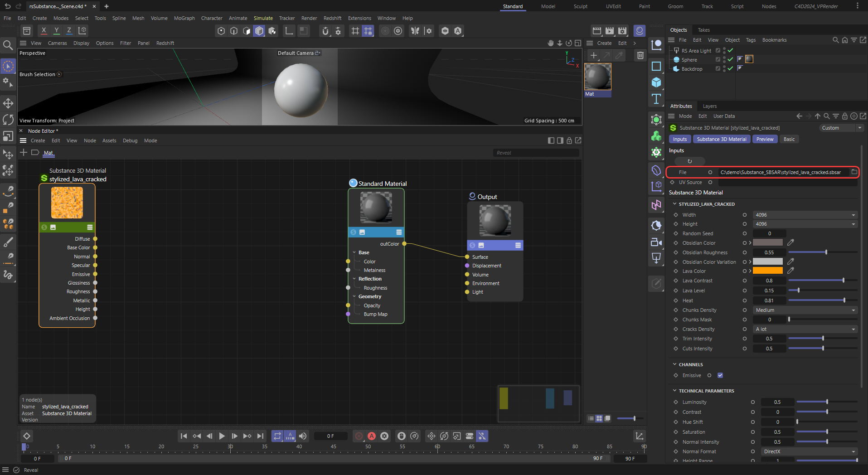Click the Record Active Objects keyframe button
The image size is (868, 475).
coord(359,436)
